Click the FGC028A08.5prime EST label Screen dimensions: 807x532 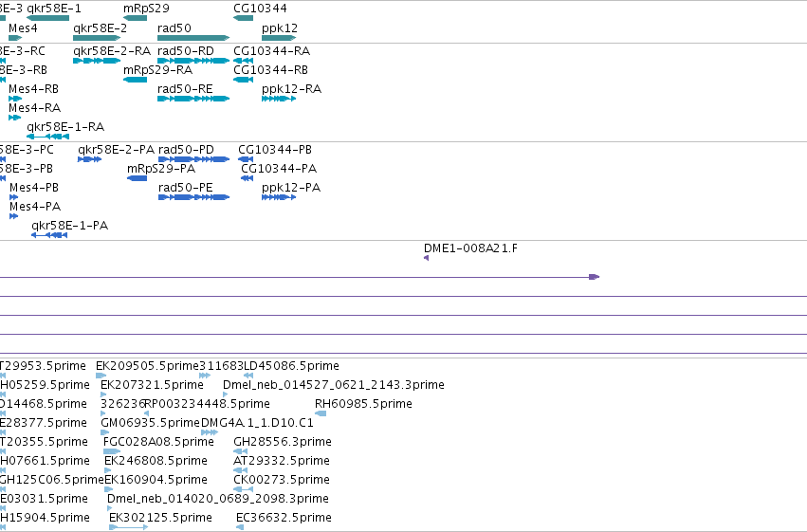158,442
